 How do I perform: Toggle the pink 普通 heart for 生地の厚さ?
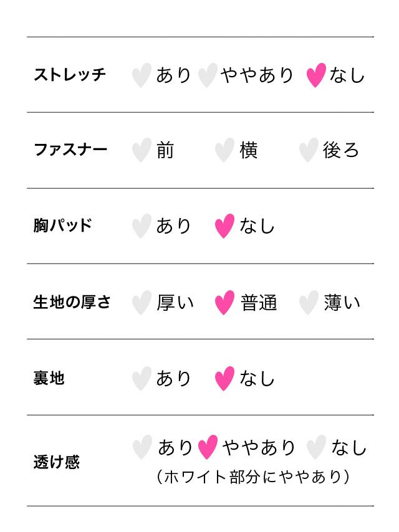(x=224, y=303)
